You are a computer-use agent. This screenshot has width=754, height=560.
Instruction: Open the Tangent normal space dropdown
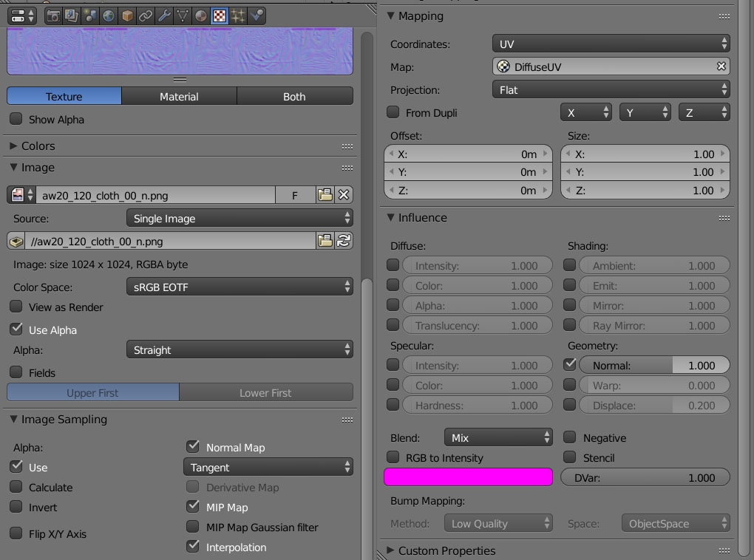(268, 467)
